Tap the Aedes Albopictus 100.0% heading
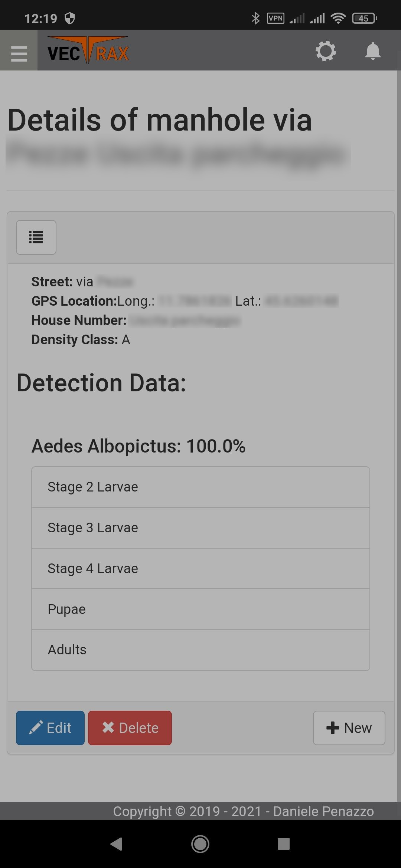401x868 pixels. click(x=138, y=446)
